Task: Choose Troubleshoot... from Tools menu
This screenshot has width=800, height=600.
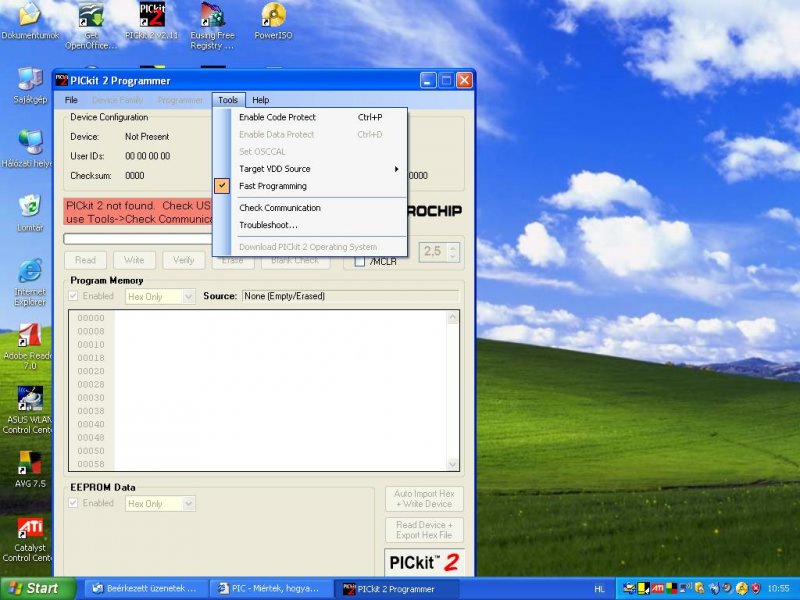Action: tap(310, 225)
